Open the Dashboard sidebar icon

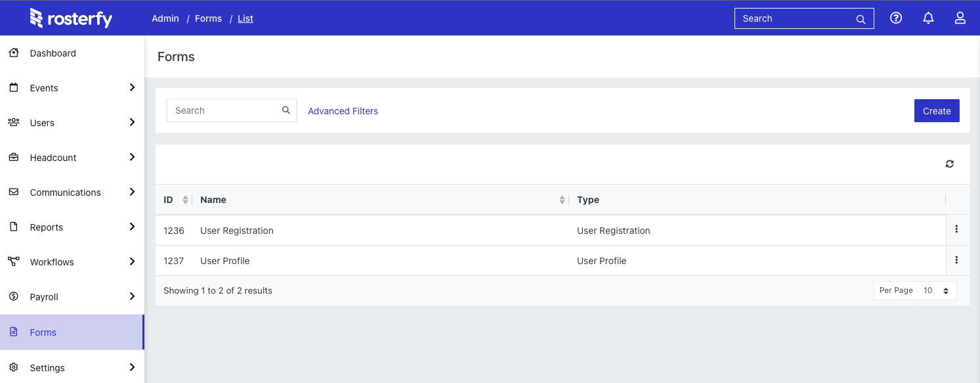click(x=14, y=52)
